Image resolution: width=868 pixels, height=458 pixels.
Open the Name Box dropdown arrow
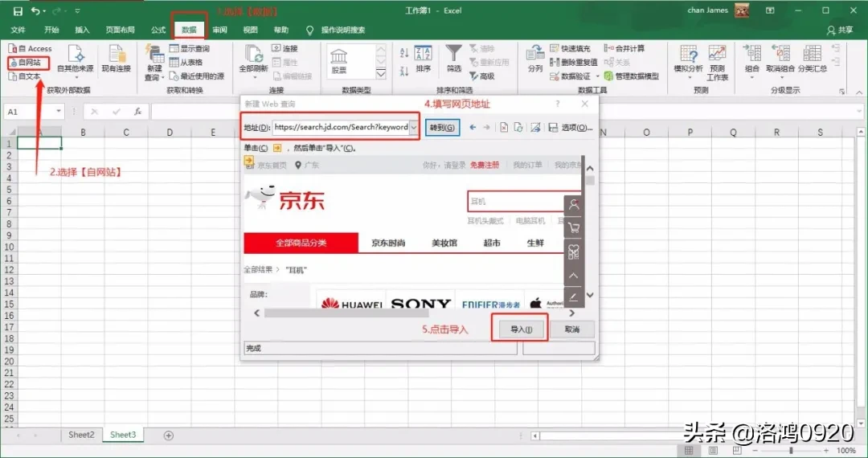click(59, 112)
